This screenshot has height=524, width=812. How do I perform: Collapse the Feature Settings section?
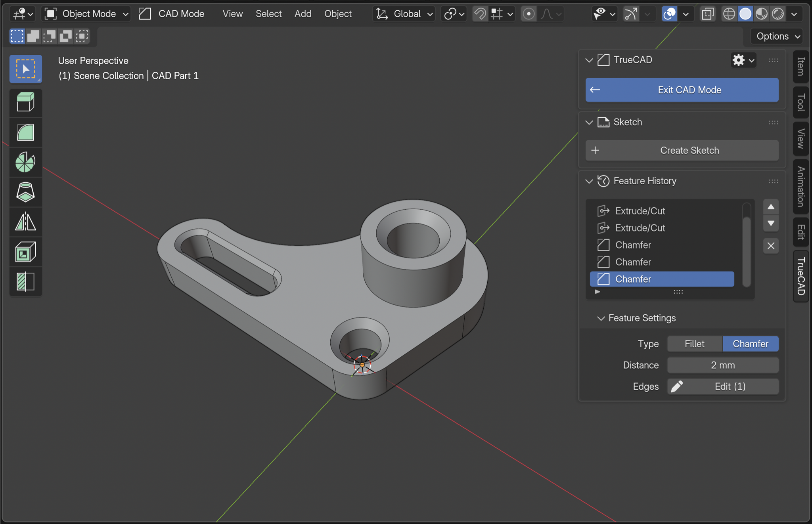(x=601, y=318)
